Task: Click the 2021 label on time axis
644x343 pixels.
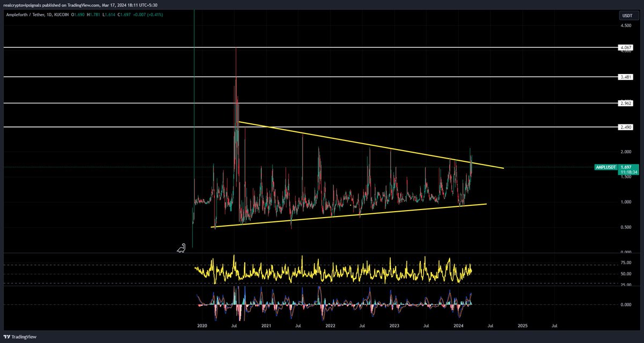Action: (266, 325)
